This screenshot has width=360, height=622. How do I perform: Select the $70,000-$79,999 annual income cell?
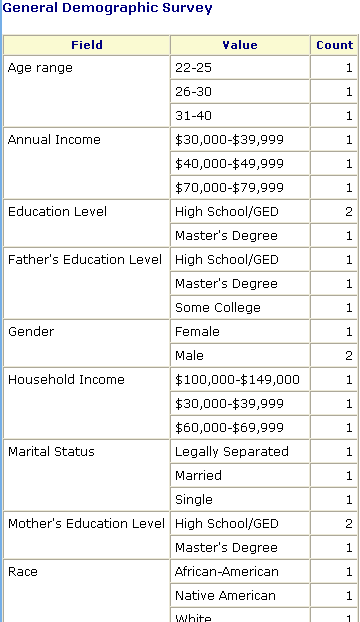[240, 188]
